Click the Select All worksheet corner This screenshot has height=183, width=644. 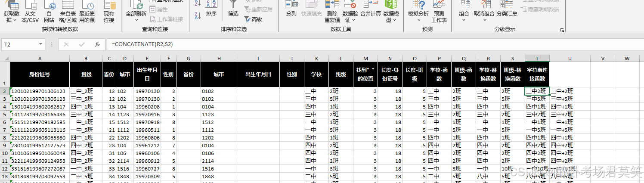point(5,59)
